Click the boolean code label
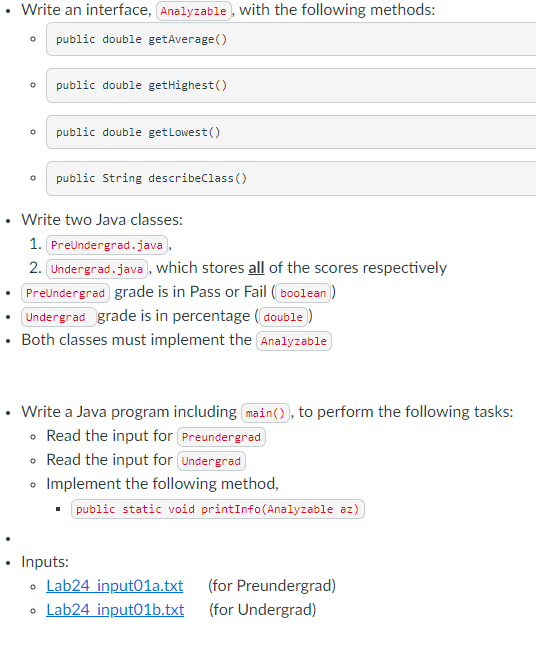This screenshot has width=536, height=650. coord(303,293)
